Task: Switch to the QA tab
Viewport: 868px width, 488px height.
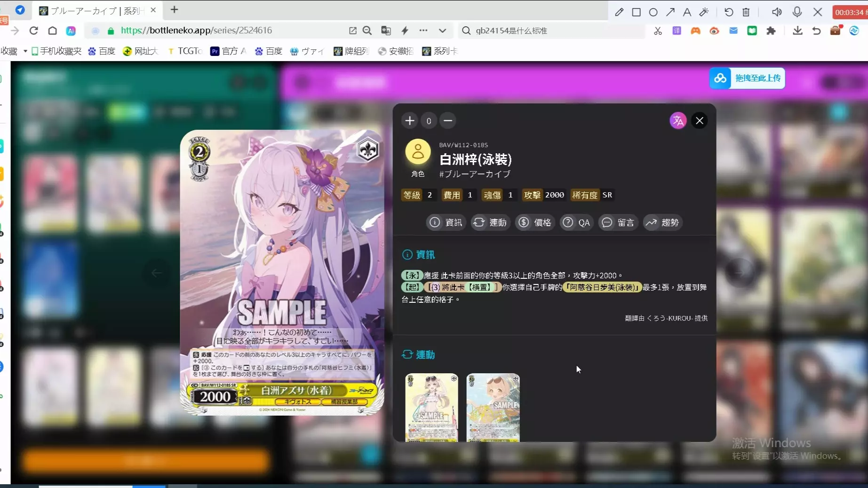Action: click(x=576, y=222)
